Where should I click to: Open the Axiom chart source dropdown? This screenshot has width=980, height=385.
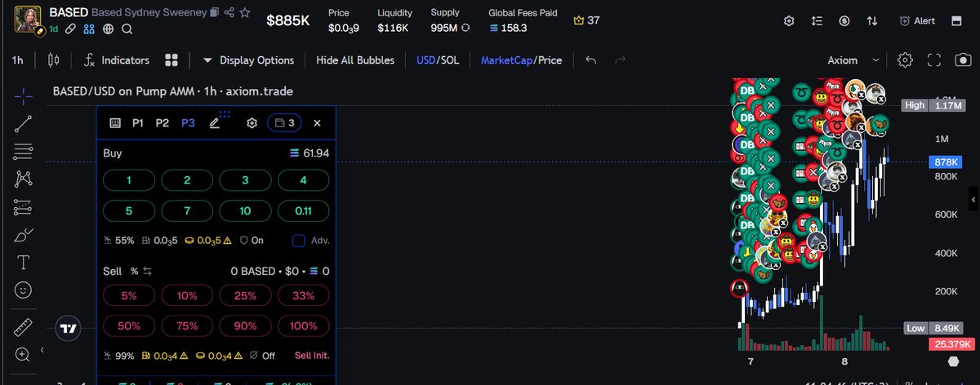[x=854, y=60]
